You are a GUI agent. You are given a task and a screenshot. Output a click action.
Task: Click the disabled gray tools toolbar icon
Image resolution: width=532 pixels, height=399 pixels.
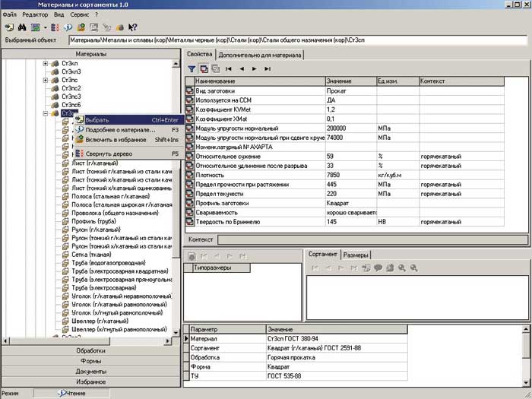pyautogui.click(x=107, y=27)
